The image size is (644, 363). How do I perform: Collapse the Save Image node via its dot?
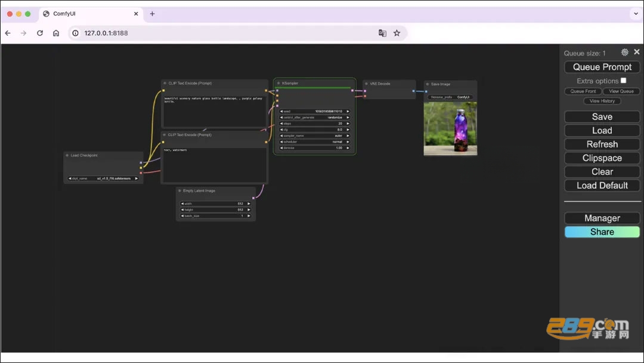(428, 84)
